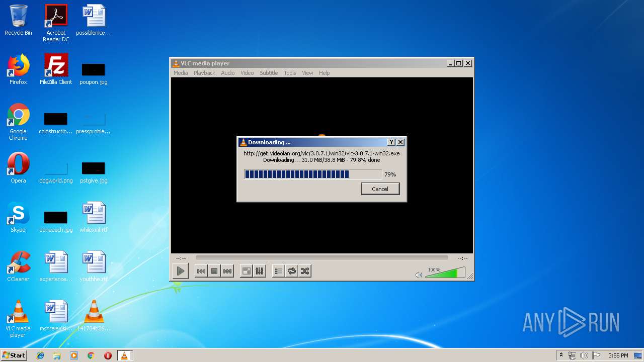Toggle fullscreen video in VLC
644x362 pixels.
[x=247, y=271]
